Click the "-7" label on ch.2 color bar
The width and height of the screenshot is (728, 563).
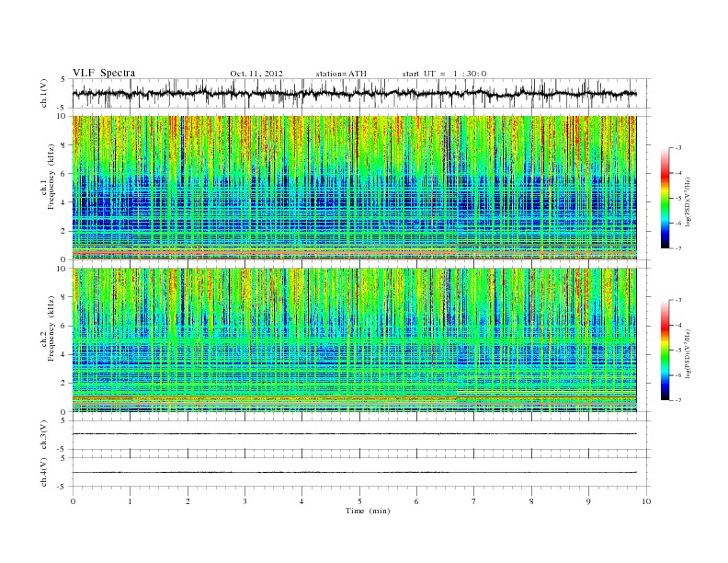677,400
